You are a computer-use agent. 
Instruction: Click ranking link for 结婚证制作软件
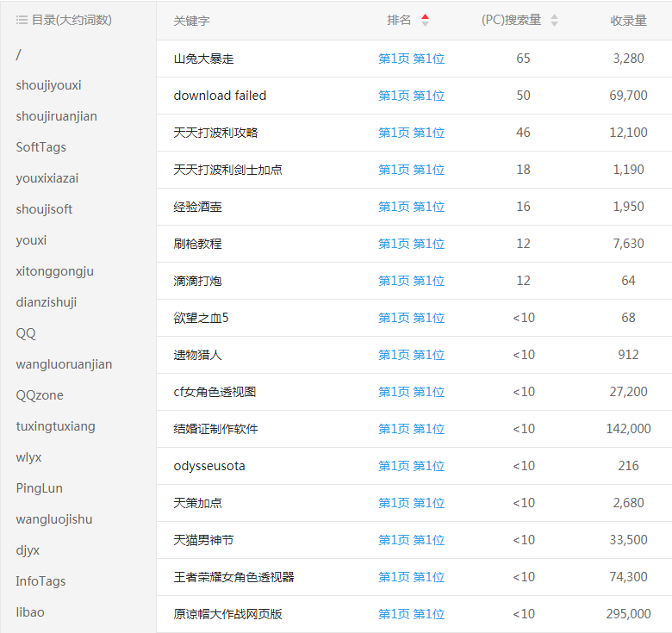[411, 429]
